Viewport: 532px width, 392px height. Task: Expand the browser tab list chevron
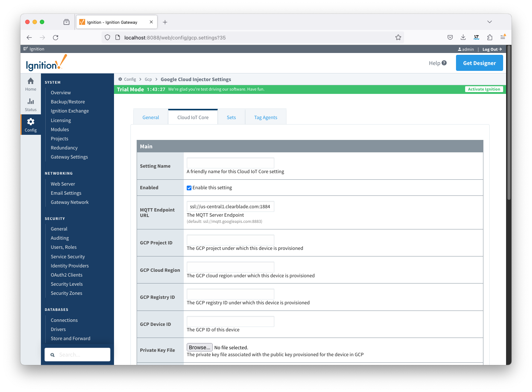tap(489, 22)
